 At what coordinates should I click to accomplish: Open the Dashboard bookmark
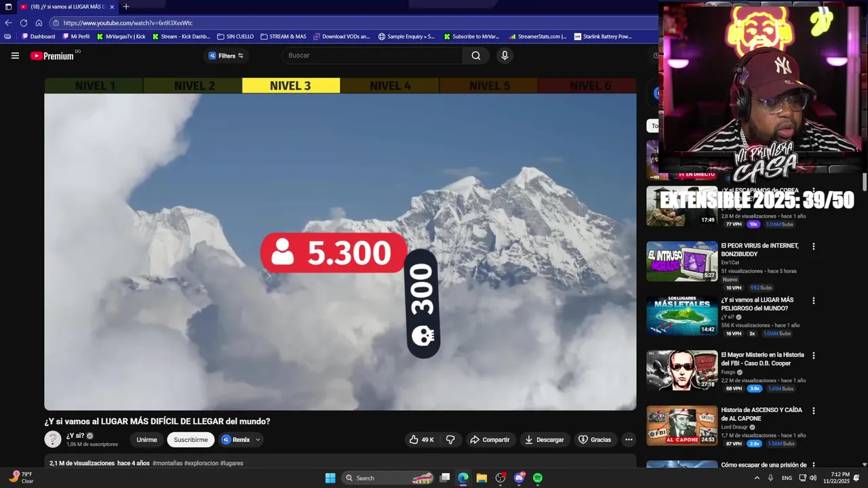pos(39,37)
